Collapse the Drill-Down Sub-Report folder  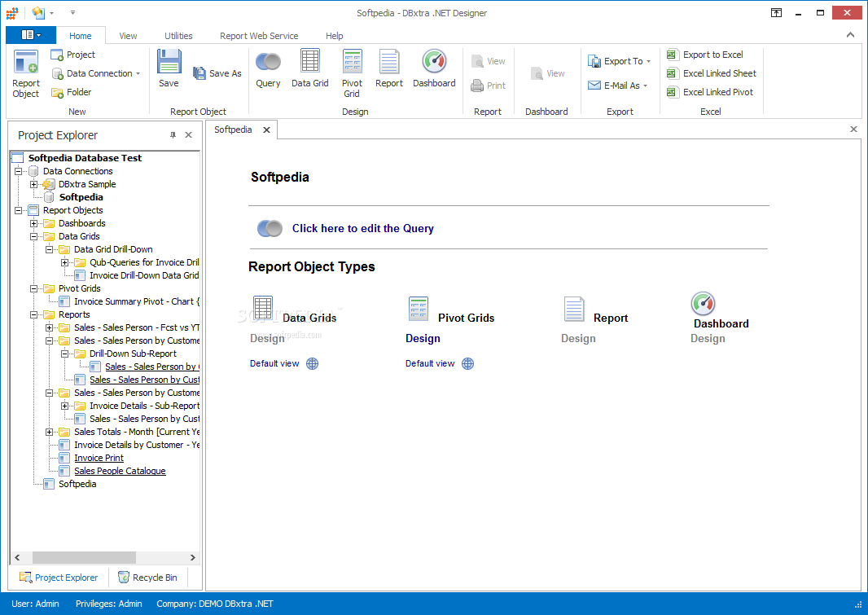(x=65, y=354)
